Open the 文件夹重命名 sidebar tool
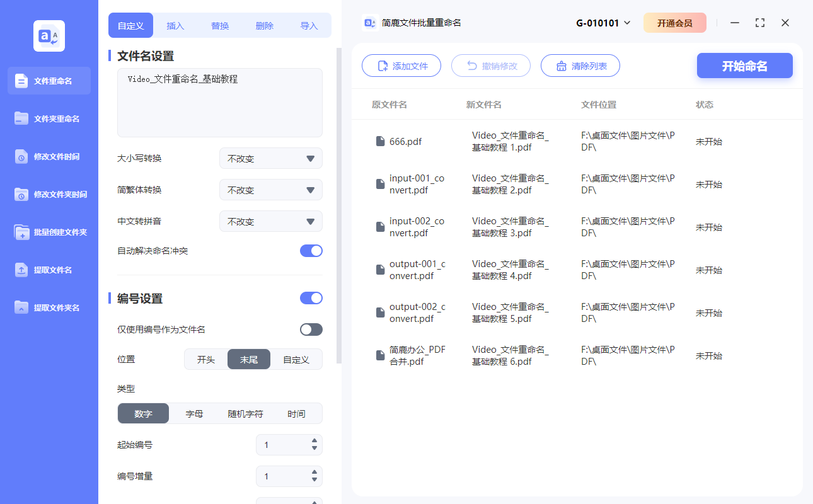The height and width of the screenshot is (504, 813). (49, 118)
